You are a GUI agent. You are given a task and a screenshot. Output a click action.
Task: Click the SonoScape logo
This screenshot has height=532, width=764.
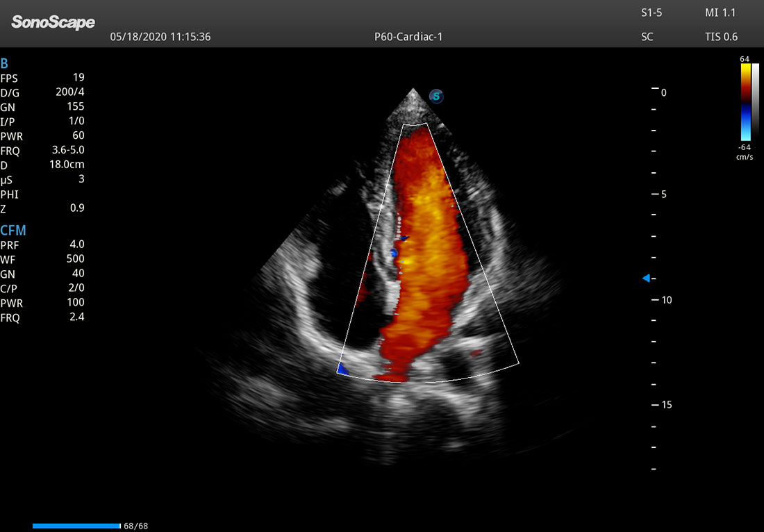tap(53, 22)
